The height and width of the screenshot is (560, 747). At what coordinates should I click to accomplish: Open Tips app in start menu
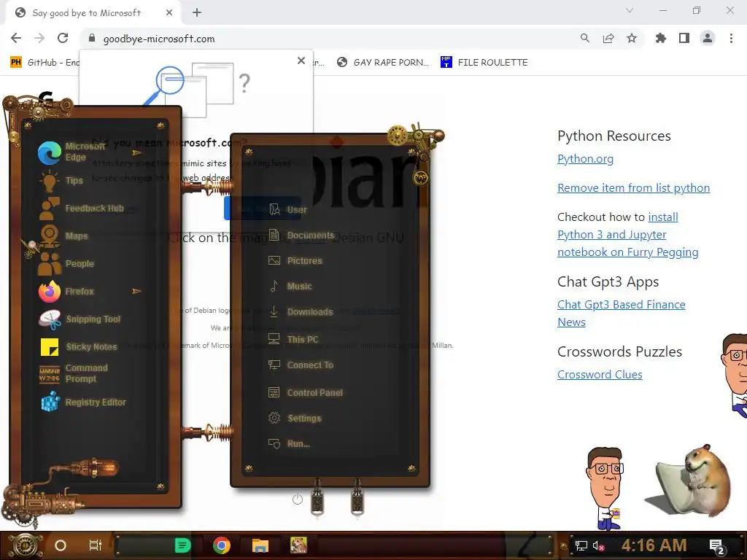(61, 181)
